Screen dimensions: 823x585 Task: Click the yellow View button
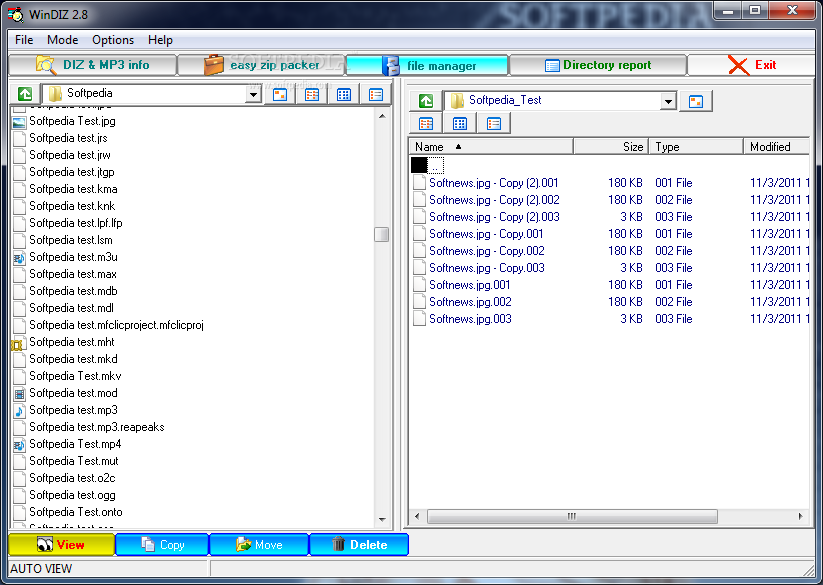click(61, 545)
